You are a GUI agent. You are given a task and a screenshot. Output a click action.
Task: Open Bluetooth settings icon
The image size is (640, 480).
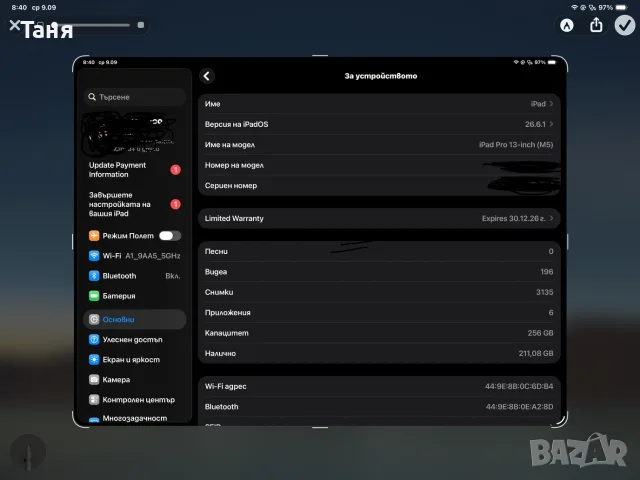(x=94, y=276)
